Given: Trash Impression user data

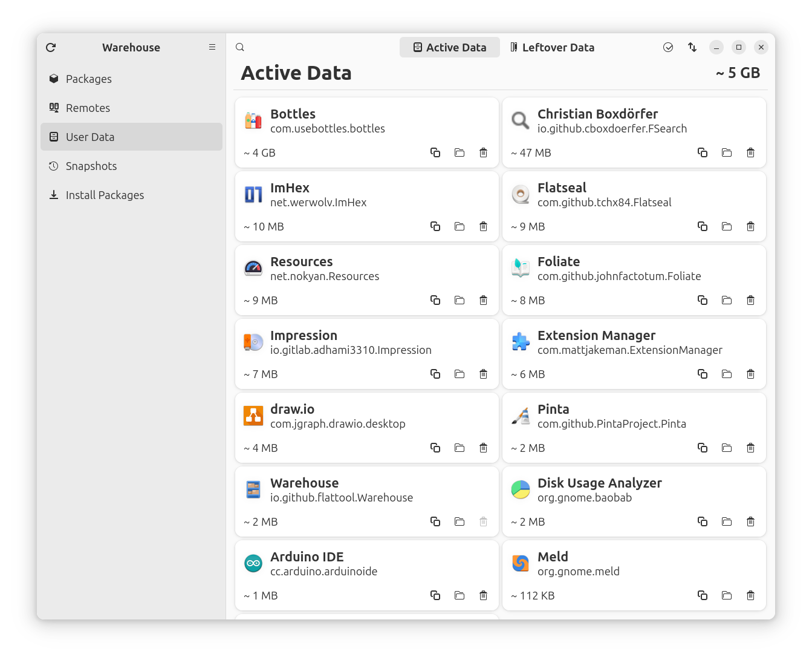Looking at the screenshot, I should point(484,374).
